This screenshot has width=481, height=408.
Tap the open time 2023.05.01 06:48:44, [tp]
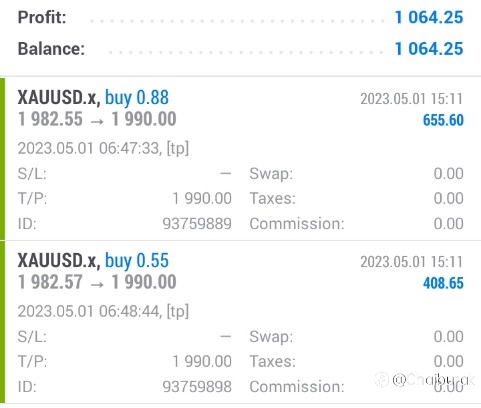(x=103, y=311)
